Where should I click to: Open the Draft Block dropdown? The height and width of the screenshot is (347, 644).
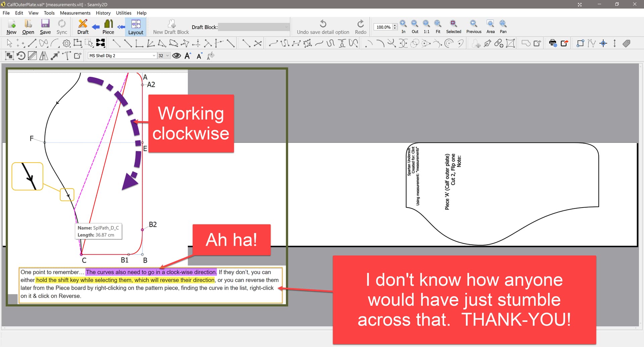[x=254, y=27]
